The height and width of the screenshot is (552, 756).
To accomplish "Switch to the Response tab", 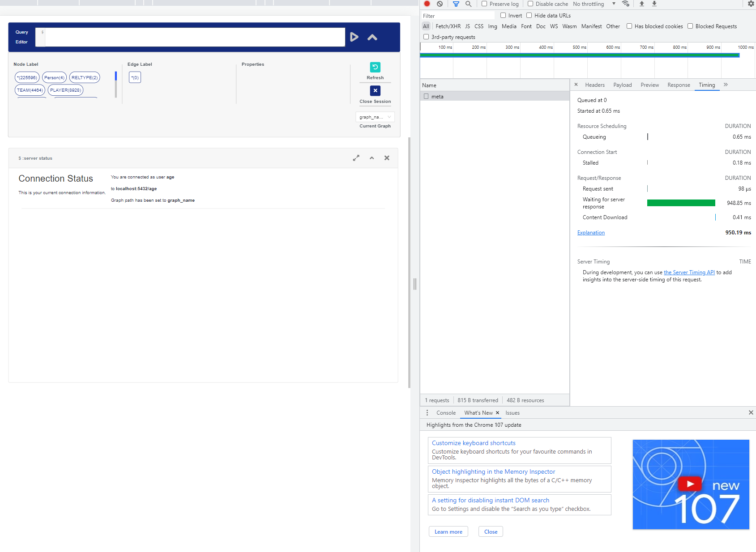I will point(679,85).
